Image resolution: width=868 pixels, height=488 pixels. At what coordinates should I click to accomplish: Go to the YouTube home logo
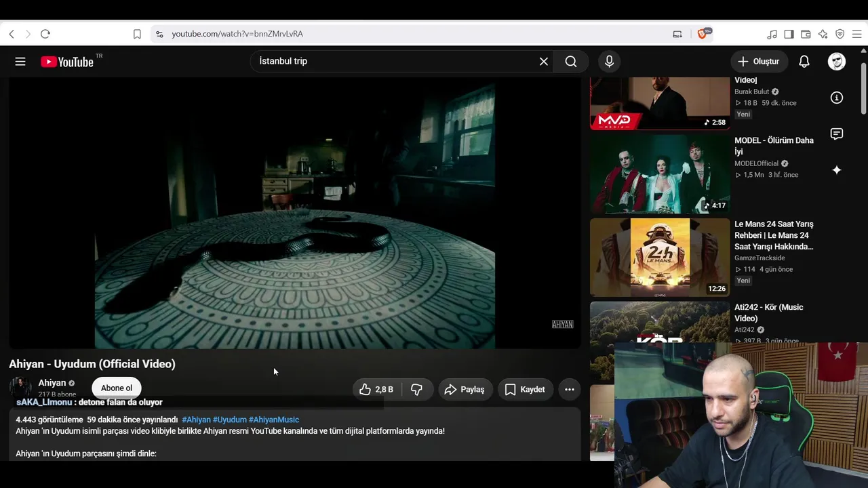pyautogui.click(x=67, y=62)
